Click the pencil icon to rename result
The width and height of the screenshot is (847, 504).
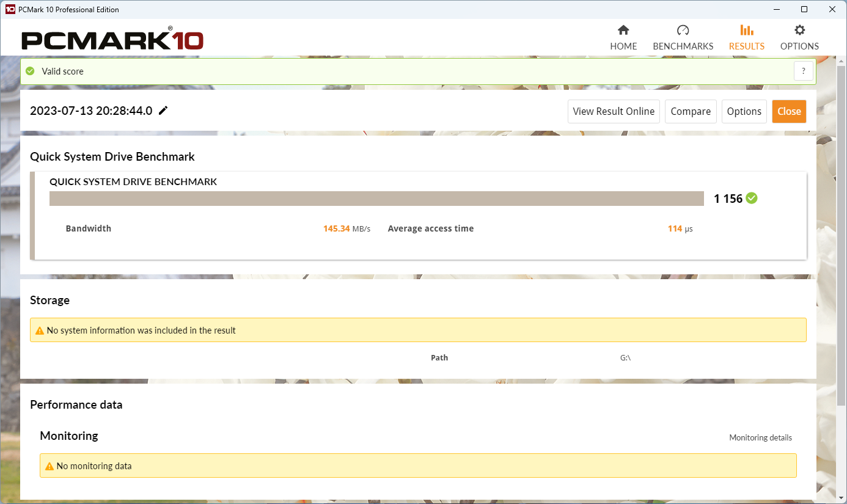pos(163,111)
